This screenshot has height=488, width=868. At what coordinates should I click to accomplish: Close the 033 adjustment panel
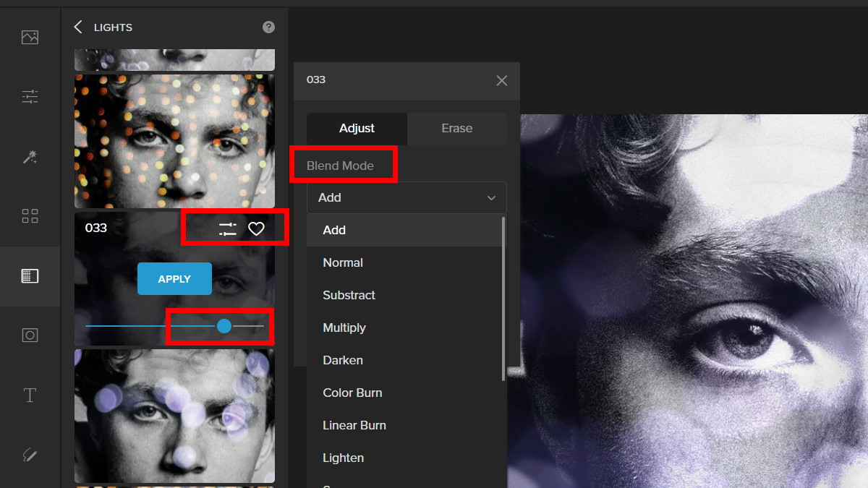501,81
